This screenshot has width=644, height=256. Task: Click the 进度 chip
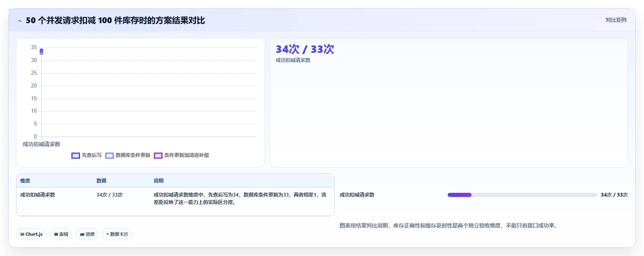(x=87, y=234)
